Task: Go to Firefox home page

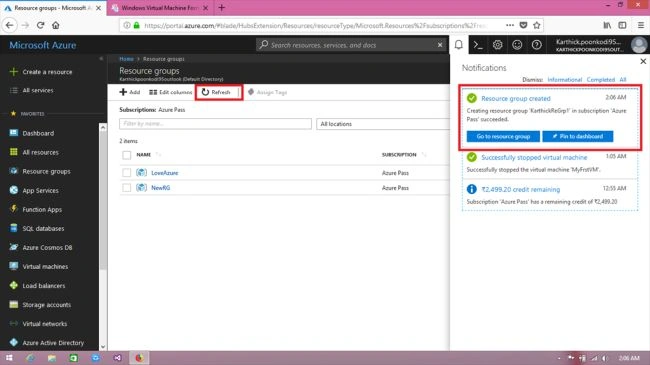Action: [x=56, y=25]
